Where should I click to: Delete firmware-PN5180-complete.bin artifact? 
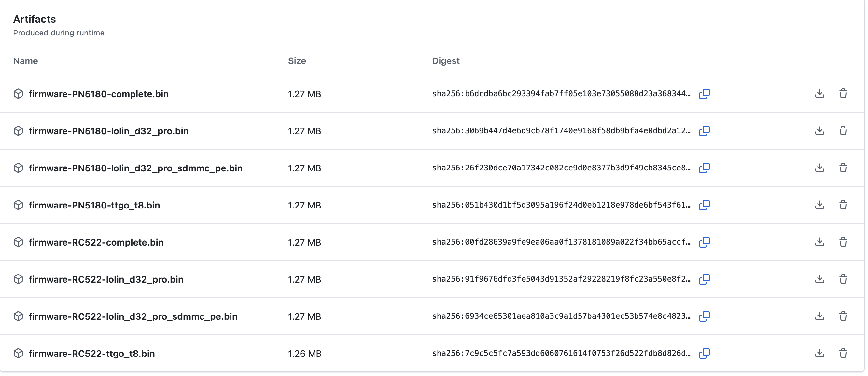click(x=843, y=94)
